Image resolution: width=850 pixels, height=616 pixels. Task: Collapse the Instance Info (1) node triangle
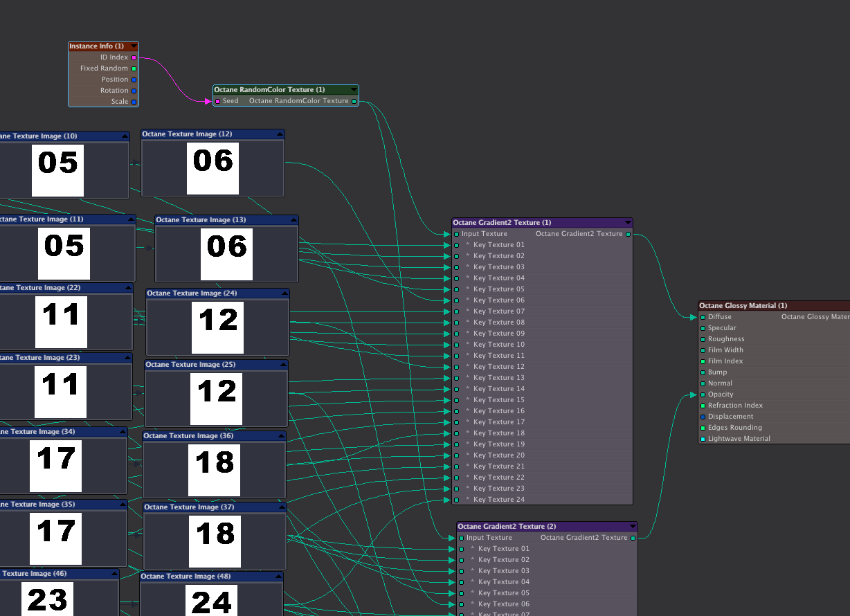pyautogui.click(x=134, y=46)
